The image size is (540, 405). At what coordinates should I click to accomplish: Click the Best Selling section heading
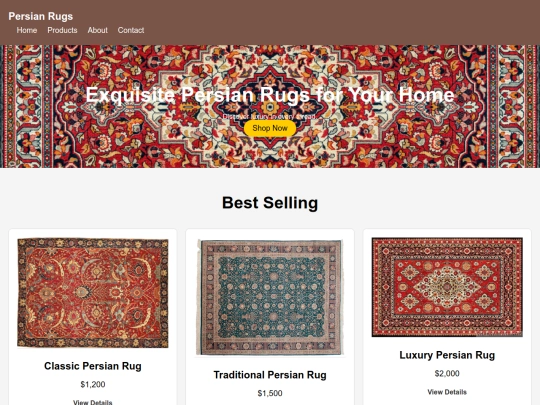pyautogui.click(x=270, y=203)
